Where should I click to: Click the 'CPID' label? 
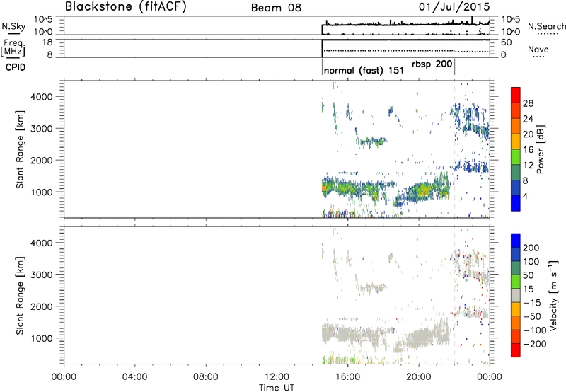click(x=16, y=67)
